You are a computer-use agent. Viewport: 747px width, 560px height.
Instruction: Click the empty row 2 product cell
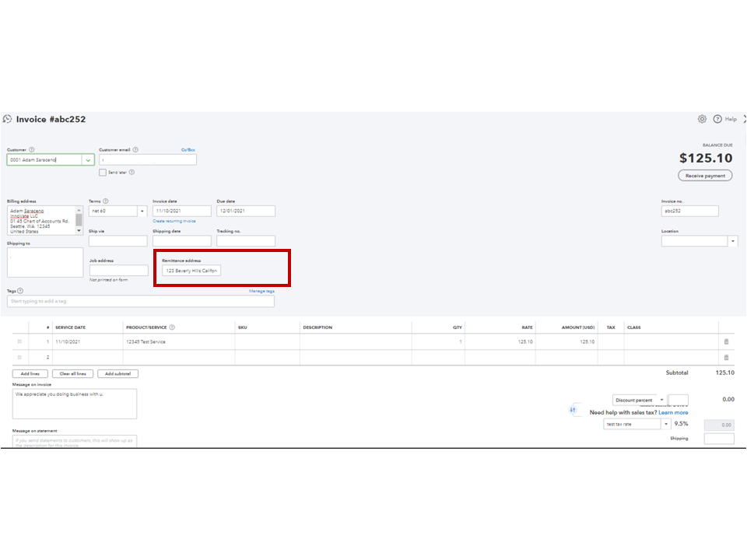(179, 357)
